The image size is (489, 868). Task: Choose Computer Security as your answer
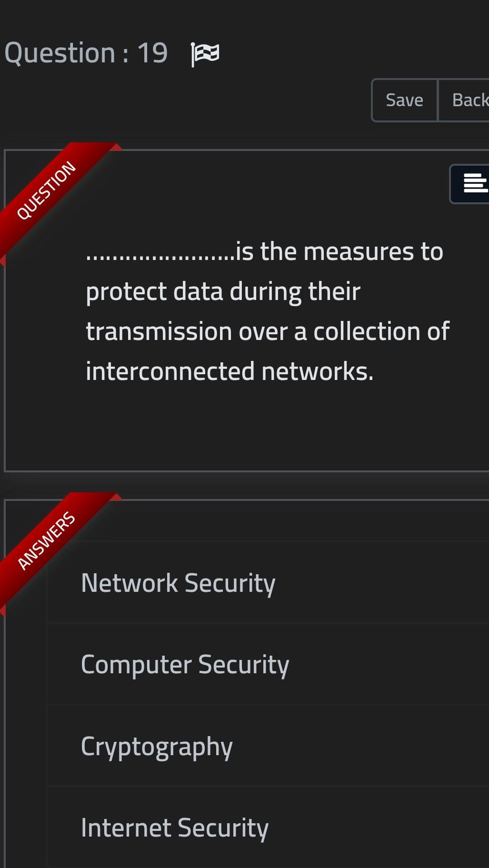[x=185, y=665]
